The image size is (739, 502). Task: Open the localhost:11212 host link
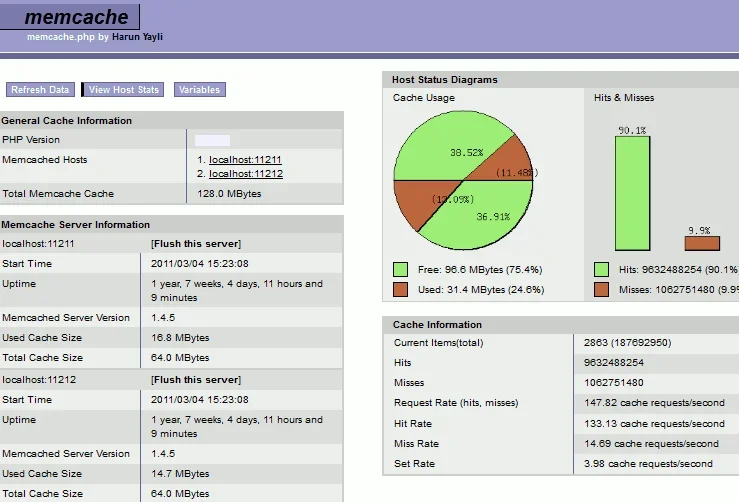tap(246, 174)
